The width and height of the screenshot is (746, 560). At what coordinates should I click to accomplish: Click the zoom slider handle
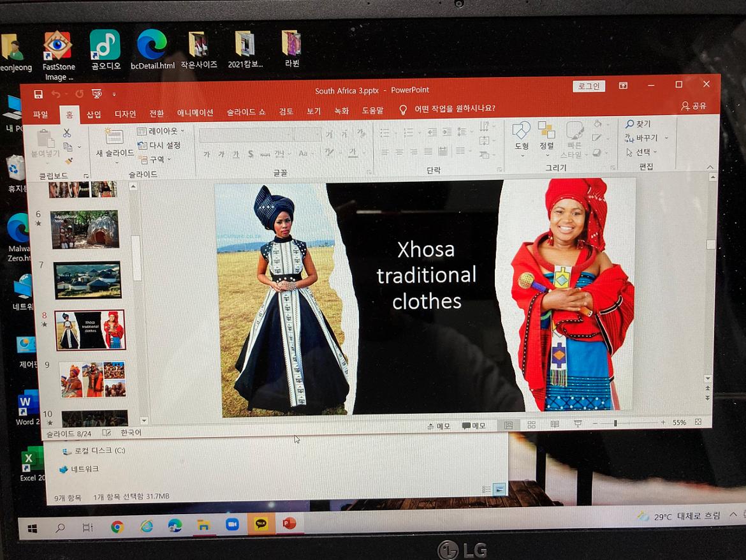click(615, 423)
